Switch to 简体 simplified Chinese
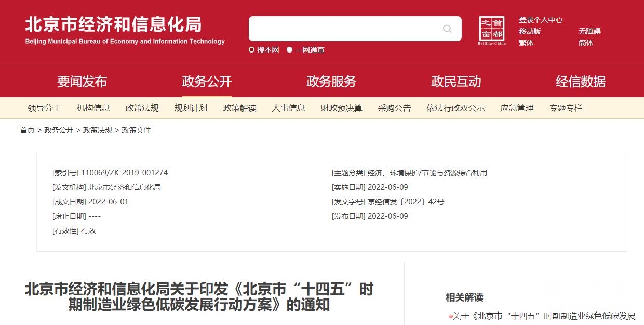The height and width of the screenshot is (325, 644). click(x=586, y=43)
